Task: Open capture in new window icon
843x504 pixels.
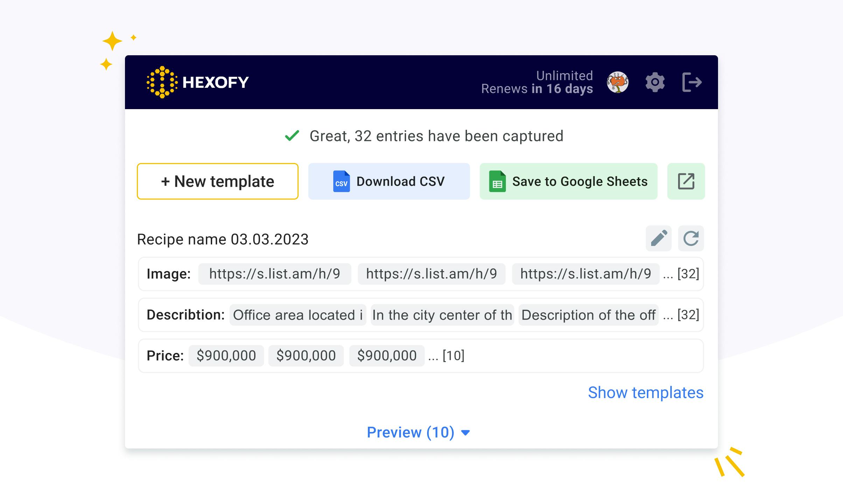Action: (x=685, y=181)
